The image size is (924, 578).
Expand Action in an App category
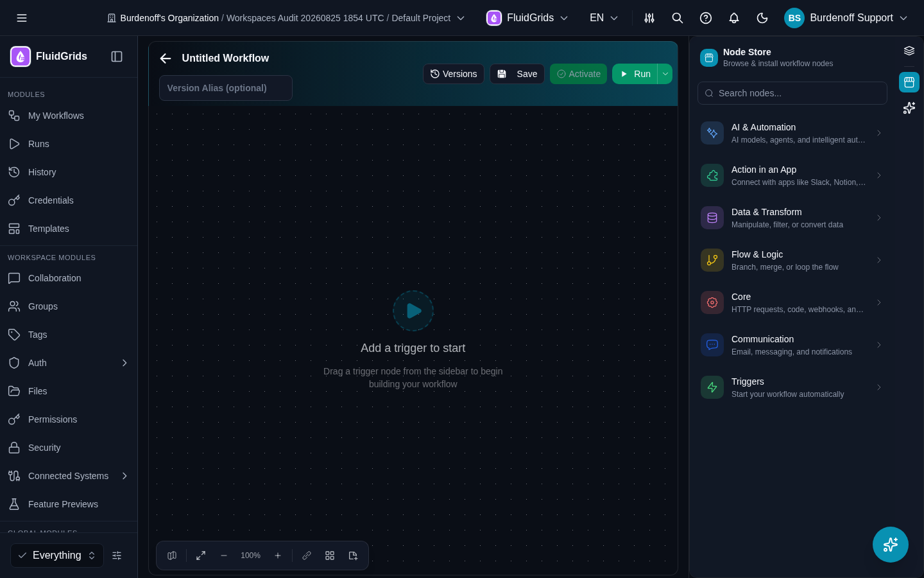[x=792, y=175]
